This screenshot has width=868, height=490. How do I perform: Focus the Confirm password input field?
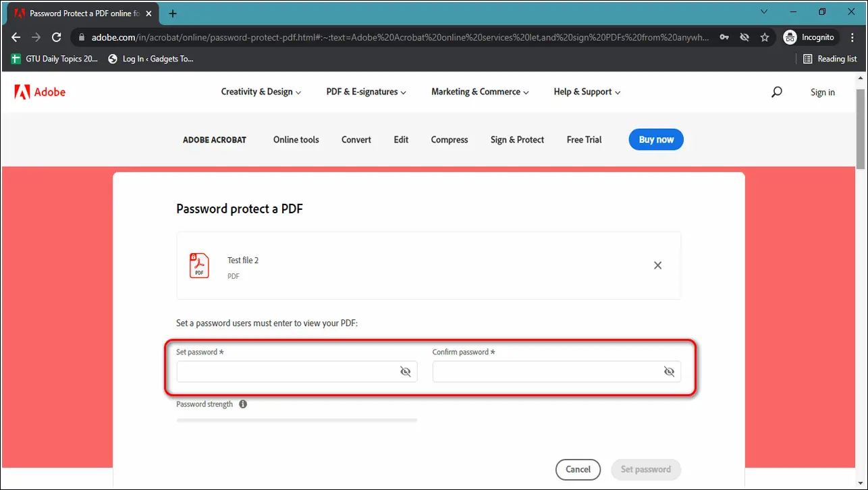(x=557, y=371)
